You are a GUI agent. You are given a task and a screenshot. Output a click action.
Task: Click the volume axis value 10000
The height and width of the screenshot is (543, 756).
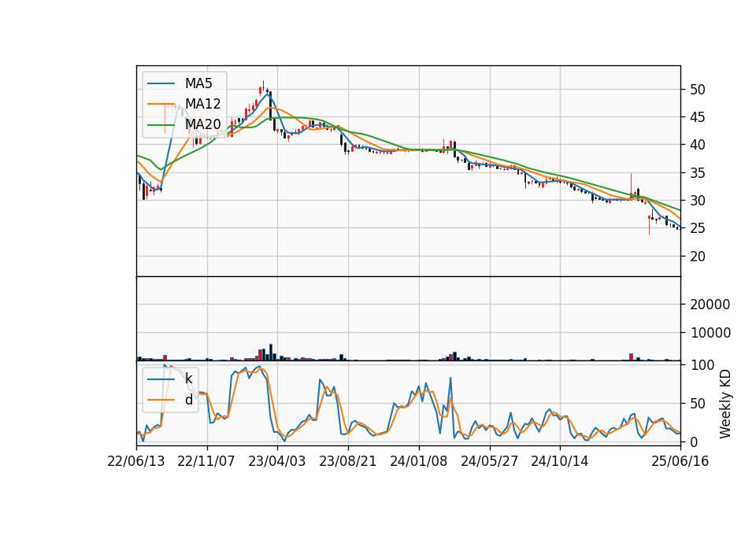[710, 332]
